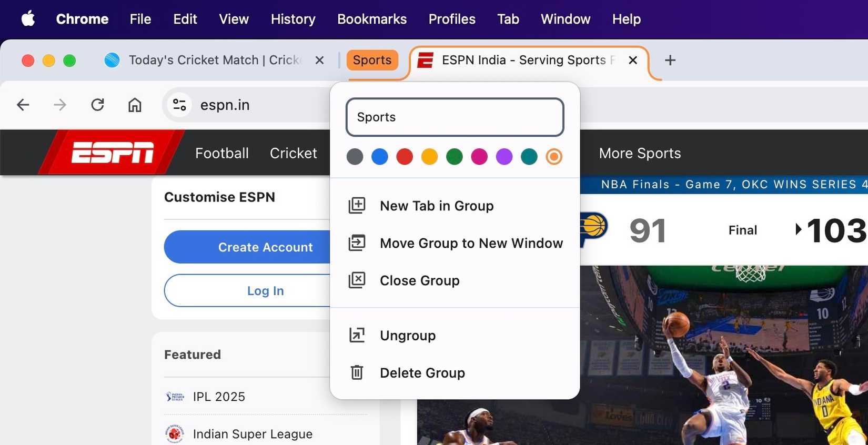Click the ESPN logo

pos(112,153)
